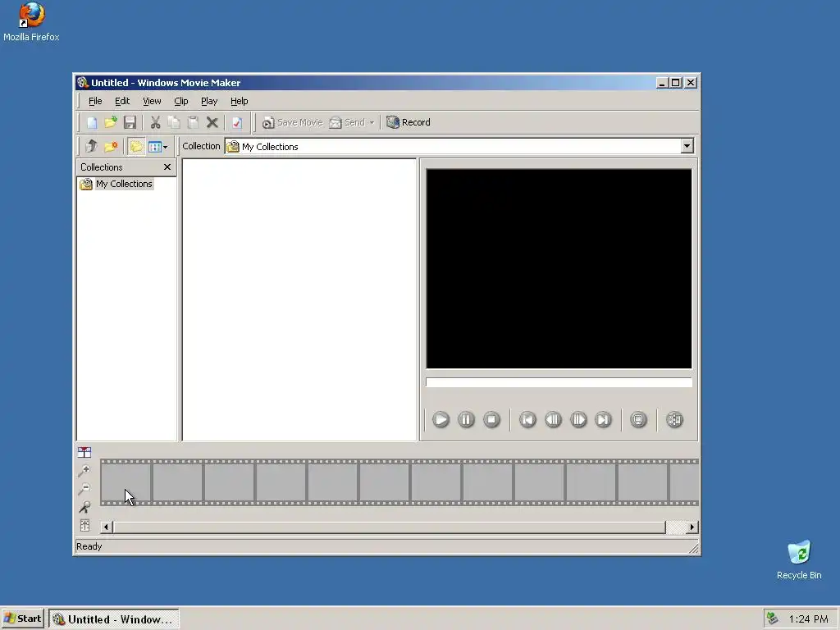
Task: Open a project with the folder icon
Action: coord(111,123)
